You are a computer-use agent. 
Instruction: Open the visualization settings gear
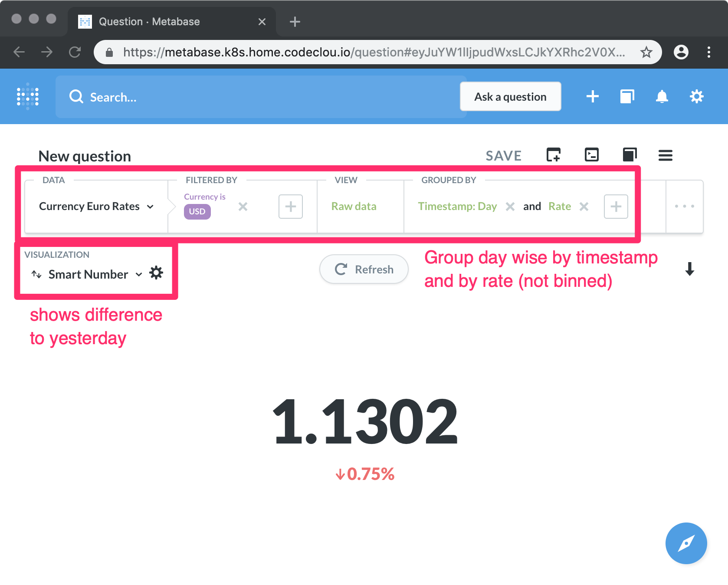tap(156, 273)
